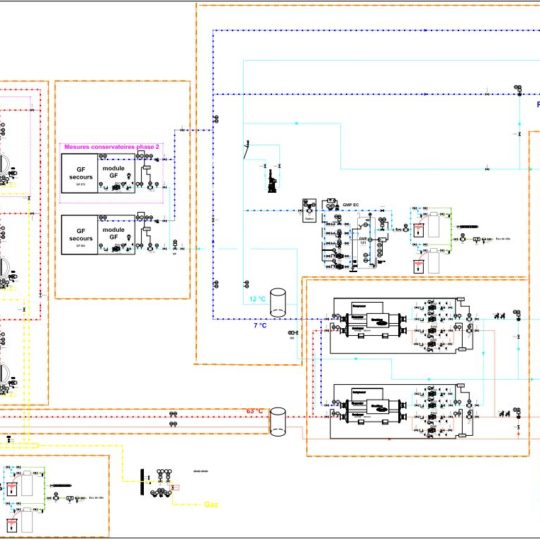Viewport: 540px width, 540px height.
Task: Select the lower GF secours block
Action: (80, 235)
